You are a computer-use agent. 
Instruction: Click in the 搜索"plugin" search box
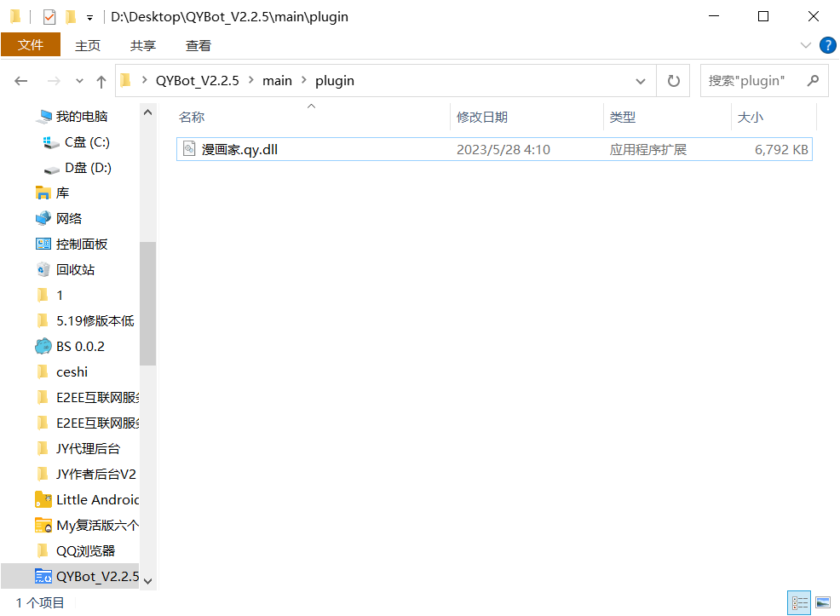click(753, 81)
